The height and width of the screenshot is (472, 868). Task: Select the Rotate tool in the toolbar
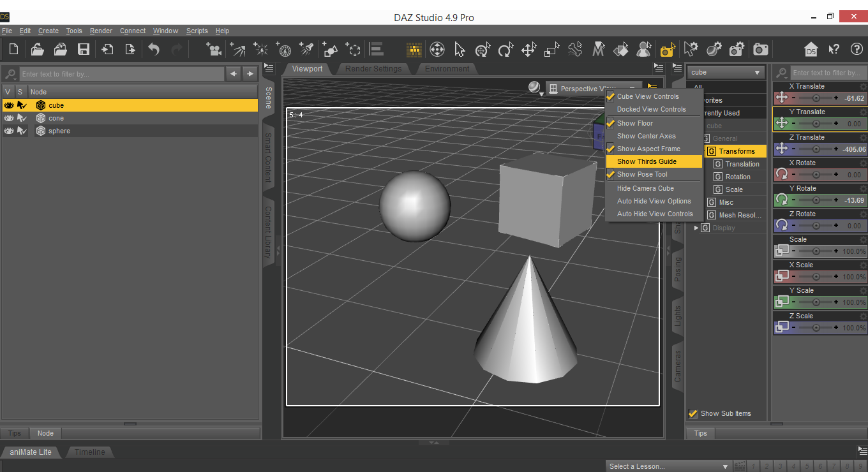click(505, 50)
